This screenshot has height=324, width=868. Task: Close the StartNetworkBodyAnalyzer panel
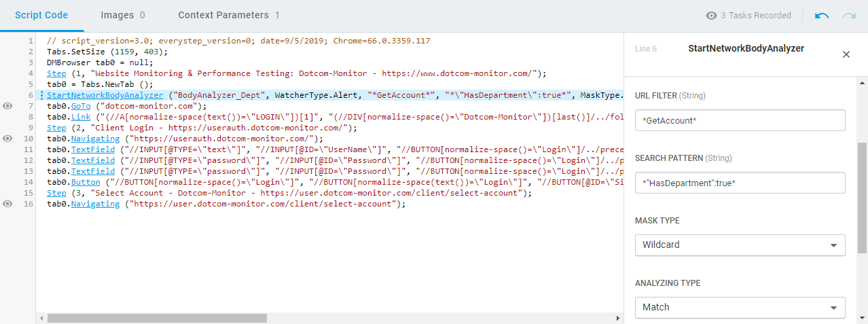pyautogui.click(x=846, y=54)
